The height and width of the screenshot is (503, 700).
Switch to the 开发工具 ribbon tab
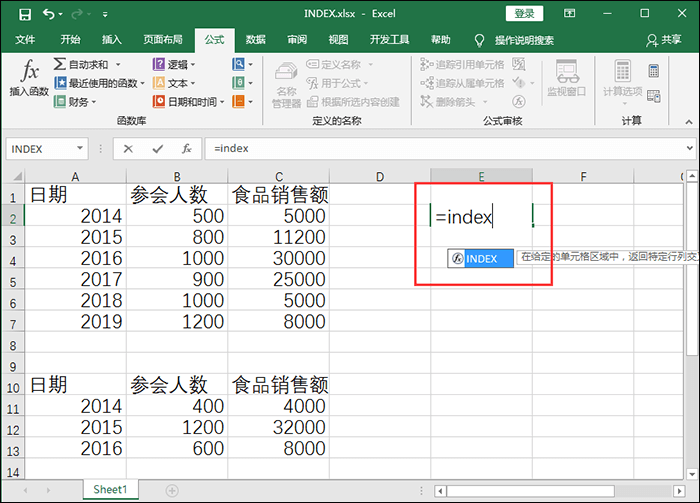[x=389, y=40]
